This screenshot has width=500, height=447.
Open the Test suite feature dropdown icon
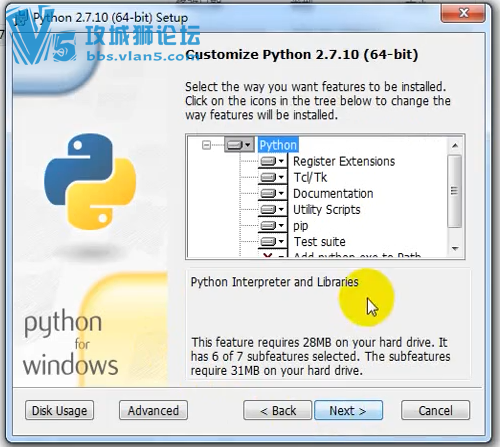tap(272, 241)
